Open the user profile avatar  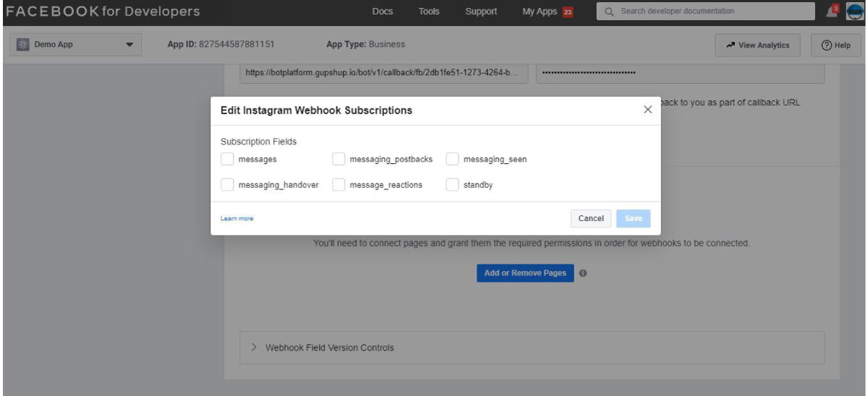coord(856,11)
